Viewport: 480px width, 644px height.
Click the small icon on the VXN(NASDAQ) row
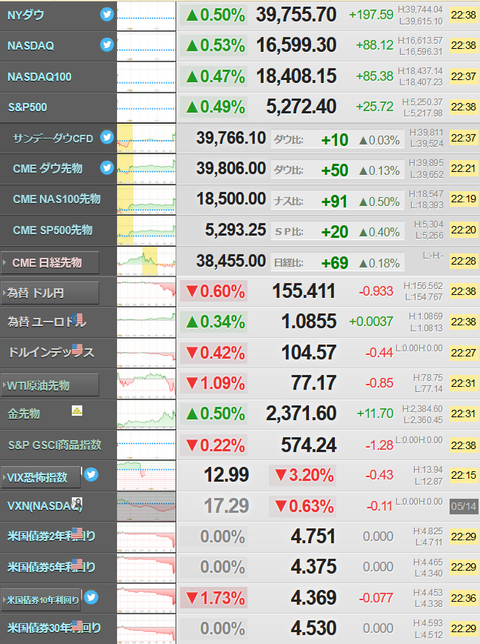tap(77, 502)
